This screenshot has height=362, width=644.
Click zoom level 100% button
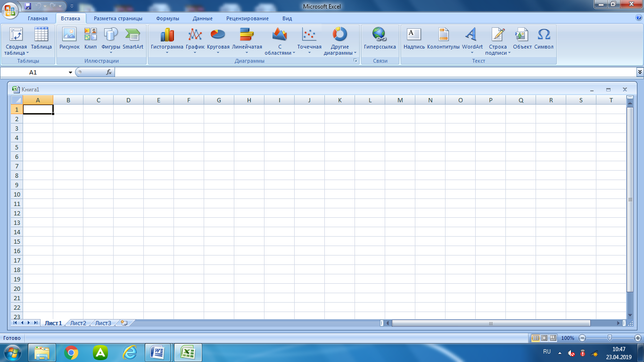(568, 338)
